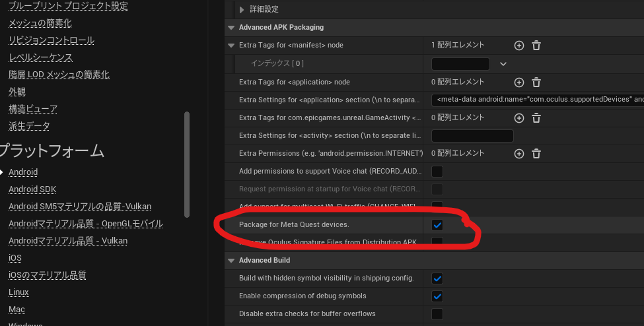Open Android platform settings

[x=23, y=172]
